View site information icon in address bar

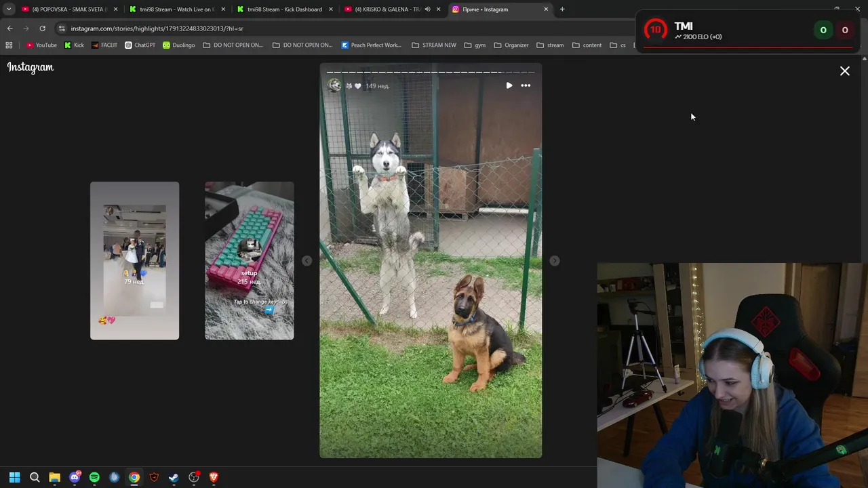coord(62,28)
